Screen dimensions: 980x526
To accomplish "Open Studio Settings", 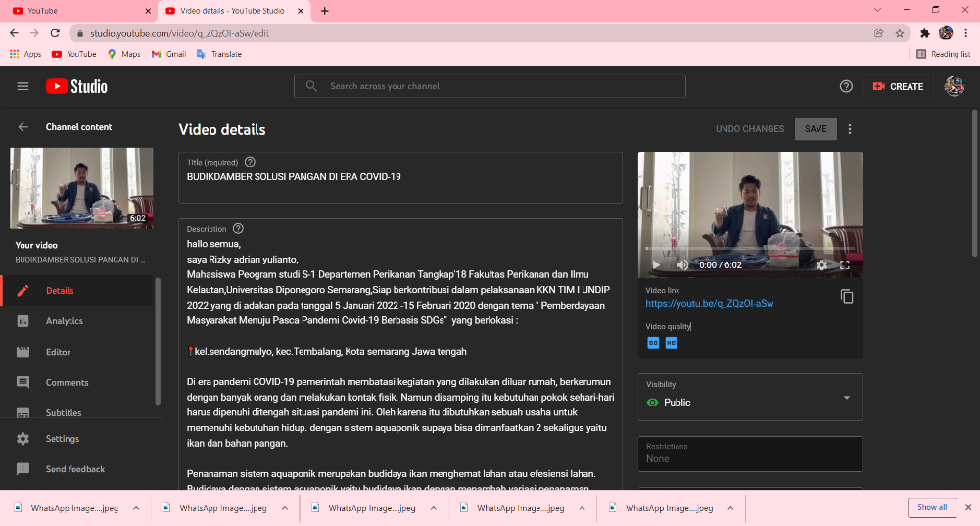I will (77, 439).
